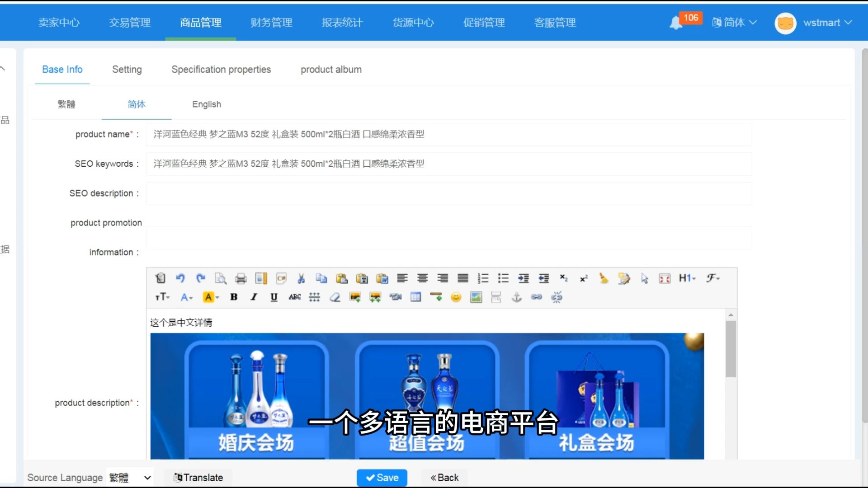Insert a bulleted list
The width and height of the screenshot is (868, 488).
tap(503, 278)
